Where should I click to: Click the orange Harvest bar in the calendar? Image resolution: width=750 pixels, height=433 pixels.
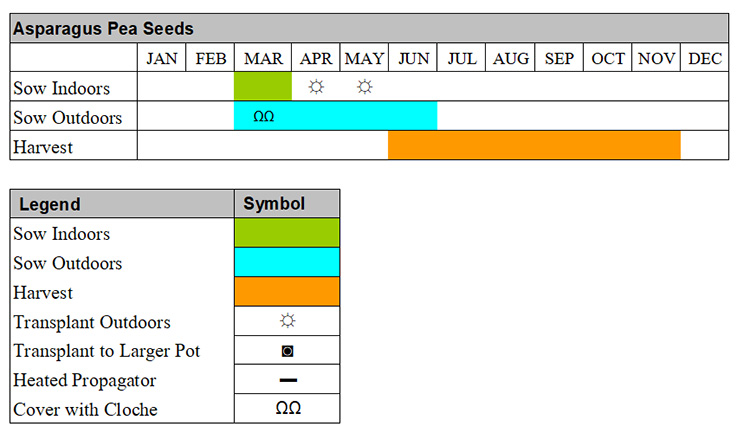(534, 145)
